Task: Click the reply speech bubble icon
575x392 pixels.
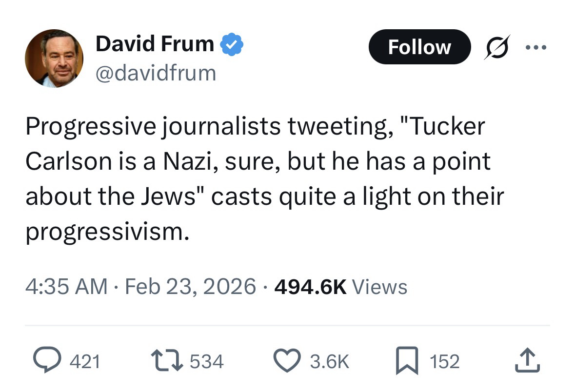Action: (46, 361)
